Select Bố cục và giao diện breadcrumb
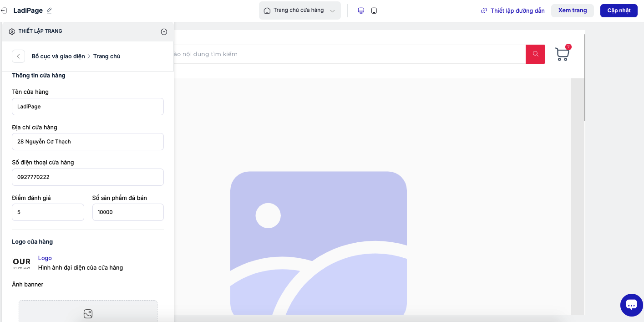This screenshot has width=644, height=322. click(58, 56)
